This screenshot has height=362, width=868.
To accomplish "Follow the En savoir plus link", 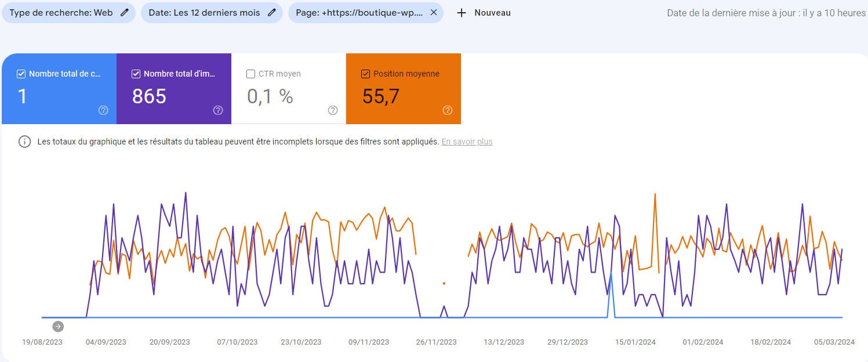I will (x=467, y=142).
